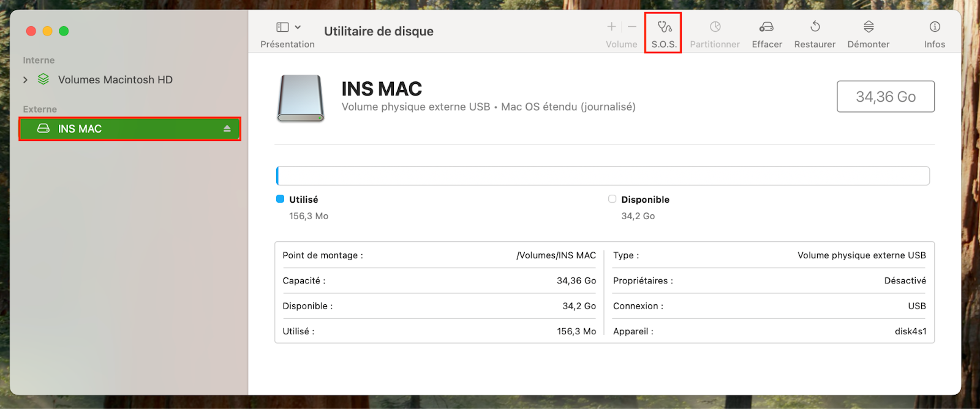Click the blue Utilisé color square
980x409 pixels.
pyautogui.click(x=280, y=199)
